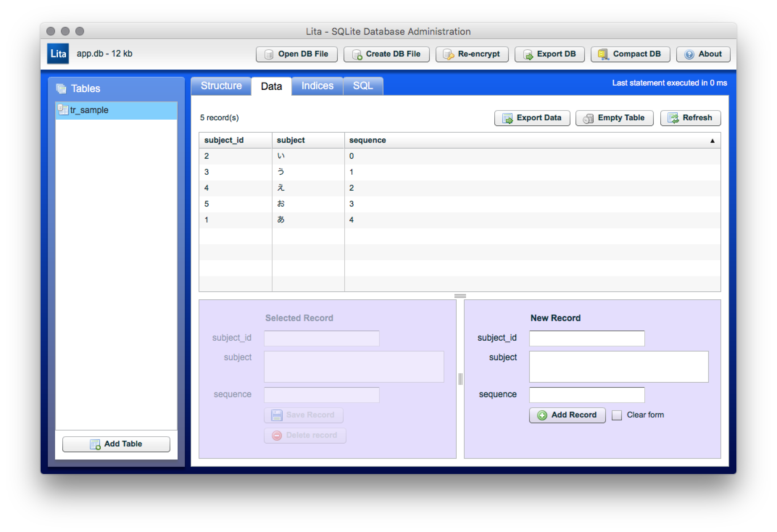Enable the Clear form checkbox

click(x=616, y=415)
